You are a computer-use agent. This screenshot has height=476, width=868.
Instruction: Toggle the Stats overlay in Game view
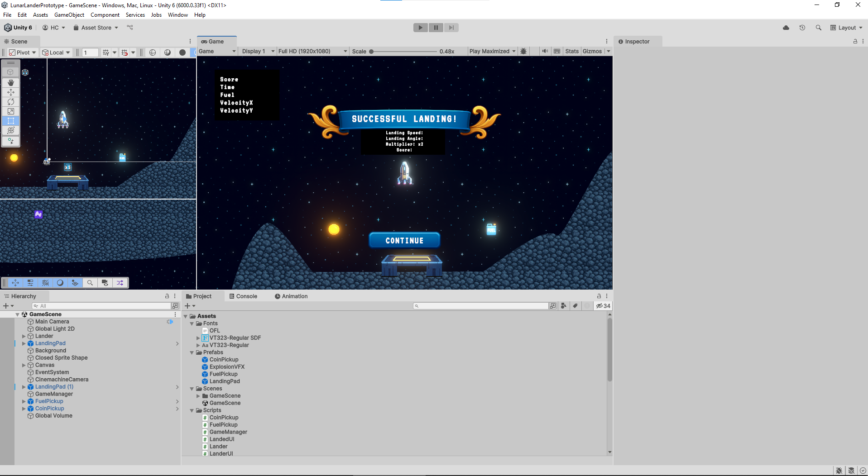point(572,51)
